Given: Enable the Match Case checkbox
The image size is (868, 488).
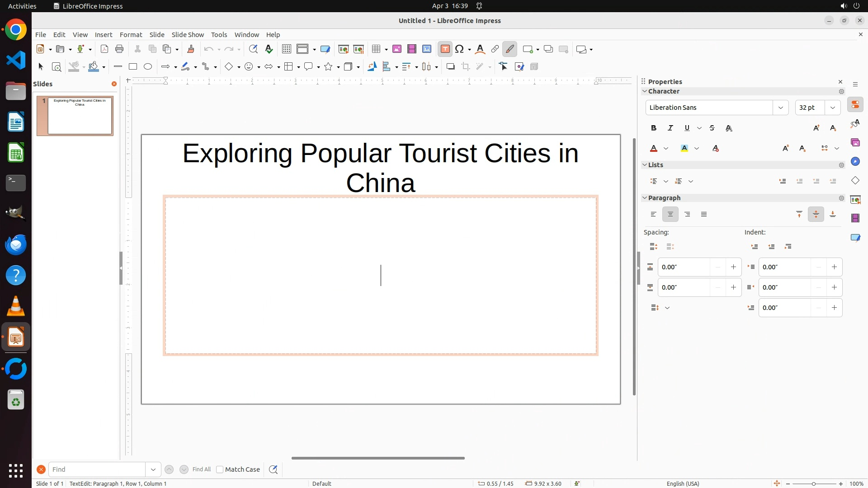Looking at the screenshot, I should point(220,469).
